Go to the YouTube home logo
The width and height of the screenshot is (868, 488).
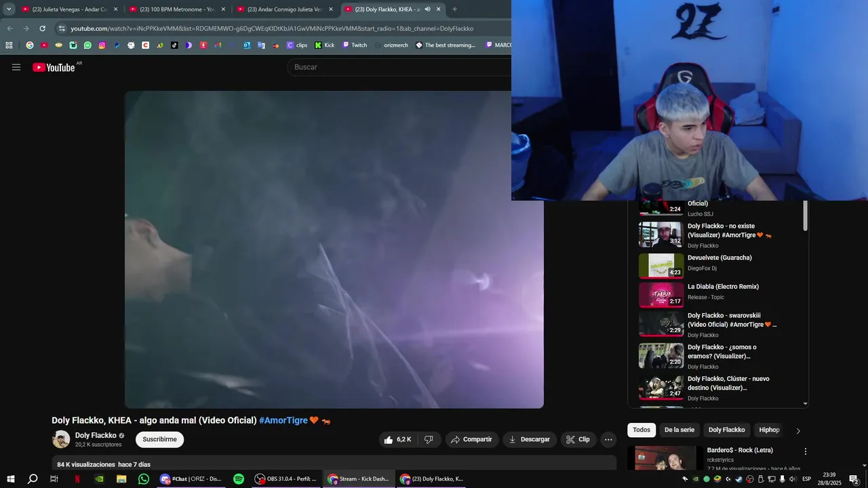54,67
